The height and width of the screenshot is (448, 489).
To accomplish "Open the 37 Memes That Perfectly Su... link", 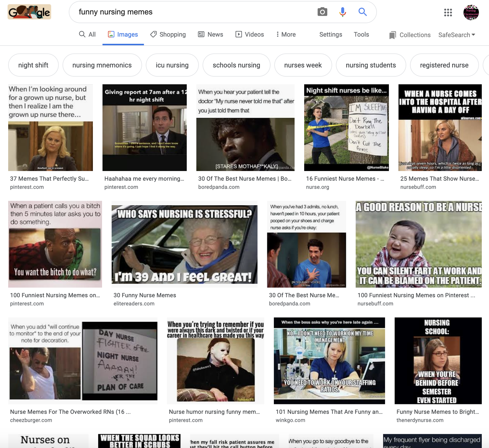I will click(x=49, y=179).
